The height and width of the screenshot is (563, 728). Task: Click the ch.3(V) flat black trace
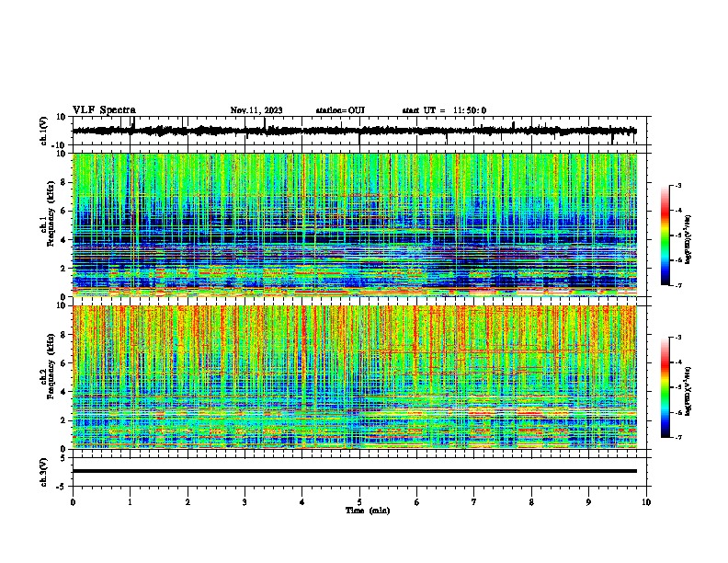click(355, 471)
